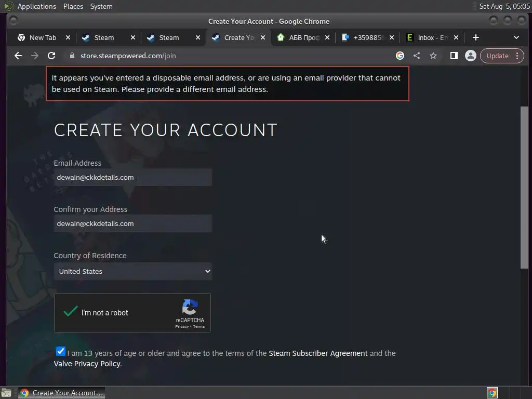Bookmark this page with the star icon
Screen dimensions: 532x399
(433, 56)
